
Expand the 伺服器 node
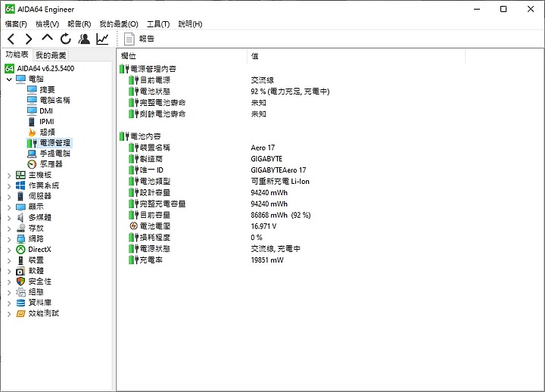9,197
